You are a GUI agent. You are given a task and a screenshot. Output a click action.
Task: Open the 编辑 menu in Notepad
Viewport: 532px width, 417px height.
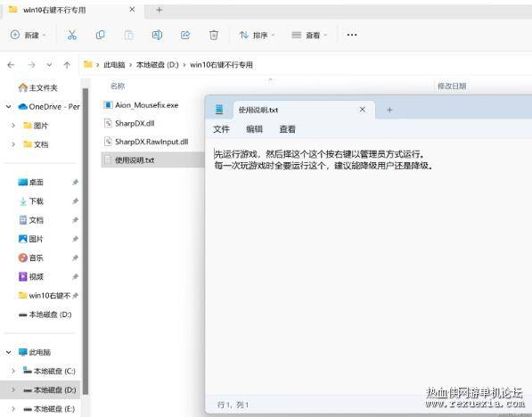tap(254, 129)
